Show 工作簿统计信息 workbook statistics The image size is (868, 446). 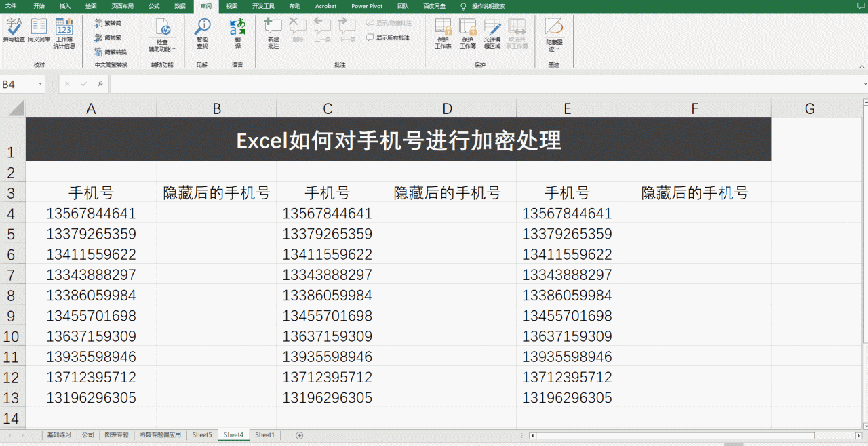64,34
